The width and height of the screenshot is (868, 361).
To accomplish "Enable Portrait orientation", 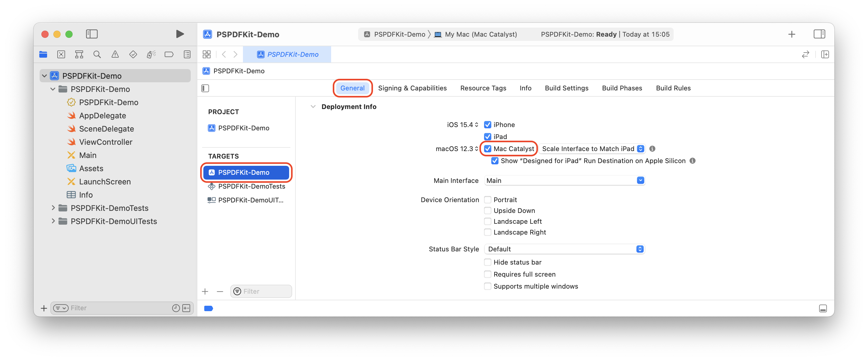I will [487, 199].
